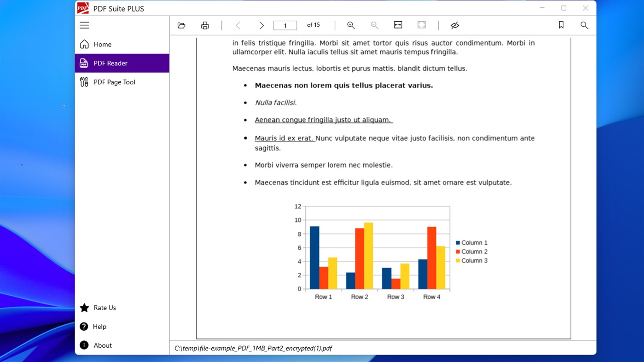Add a bookmark to this page

561,25
